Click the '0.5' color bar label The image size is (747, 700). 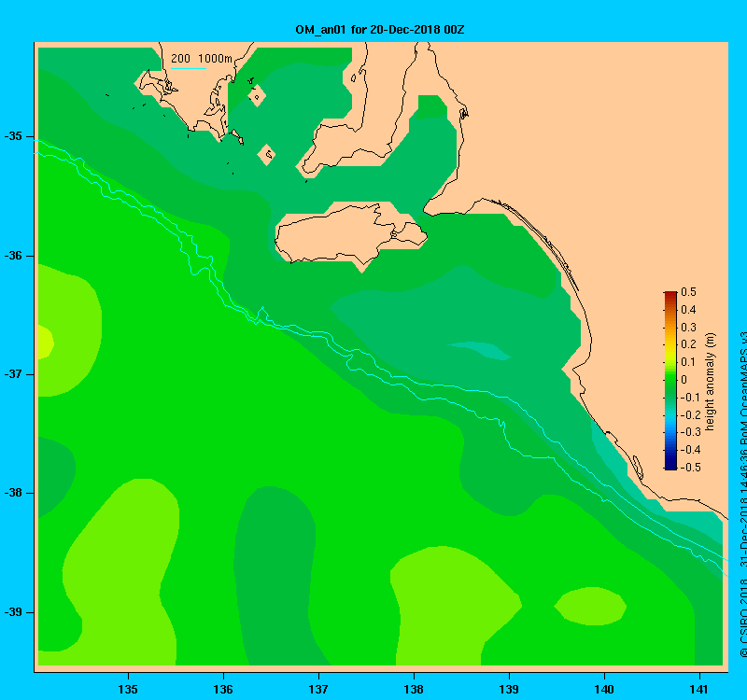[x=688, y=292]
